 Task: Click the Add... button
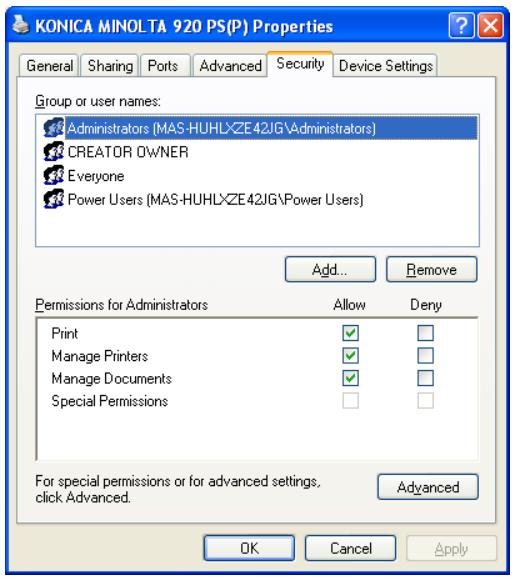pyautogui.click(x=330, y=270)
